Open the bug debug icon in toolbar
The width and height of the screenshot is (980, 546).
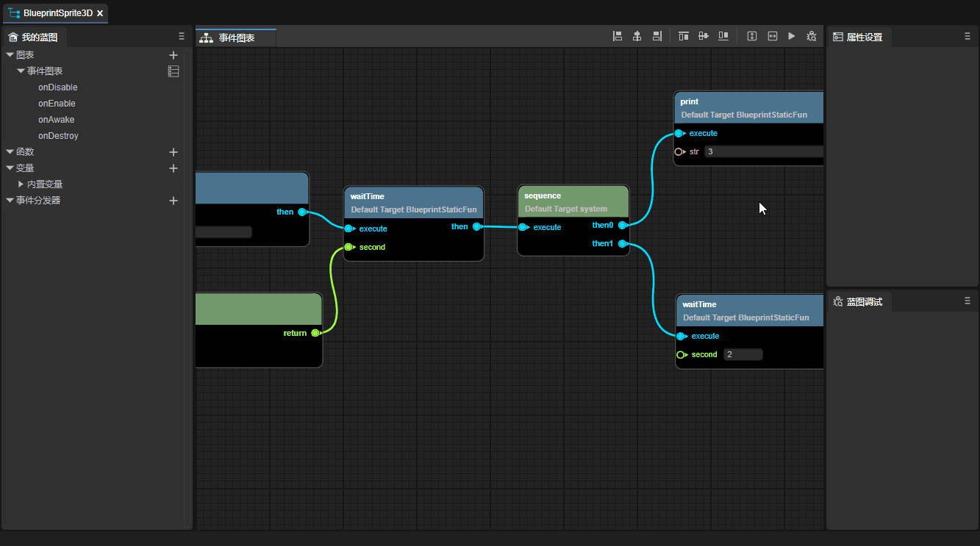pyautogui.click(x=812, y=36)
